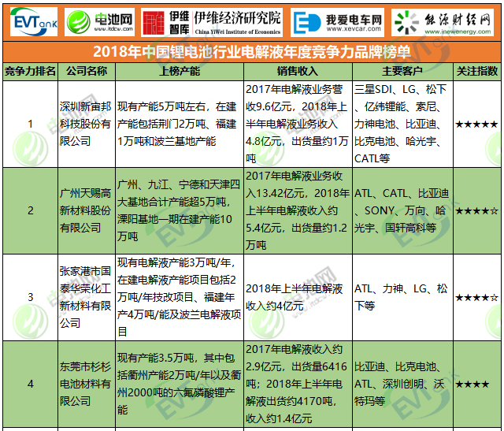Viewport: 504px width, 431px height.
Task: Select the 关注指数 column header
Action: 476,71
